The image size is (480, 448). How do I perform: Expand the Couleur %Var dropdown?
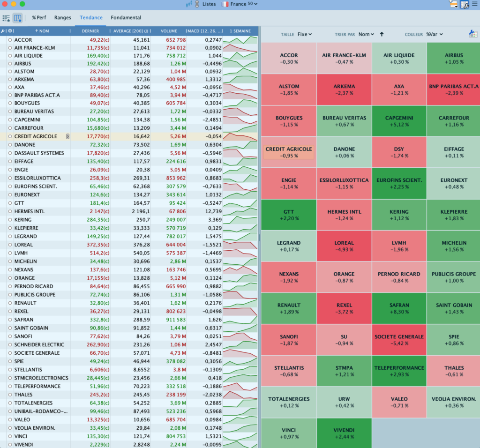pos(434,34)
